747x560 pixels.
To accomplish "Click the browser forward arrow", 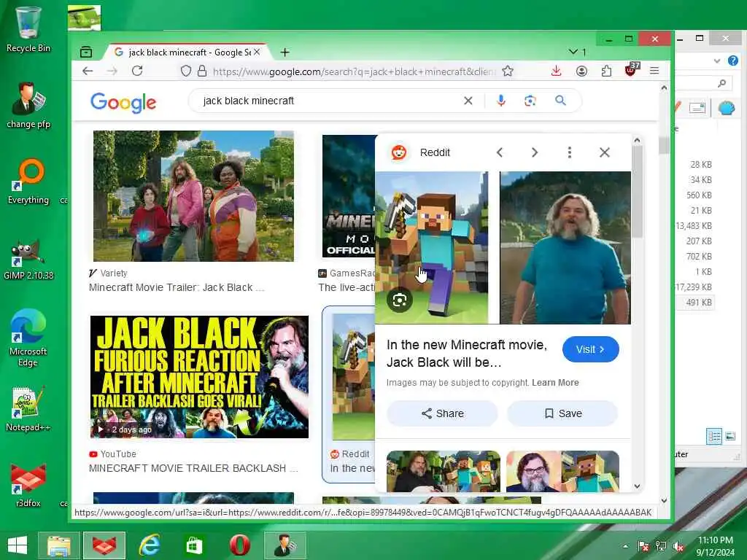I will click(112, 71).
